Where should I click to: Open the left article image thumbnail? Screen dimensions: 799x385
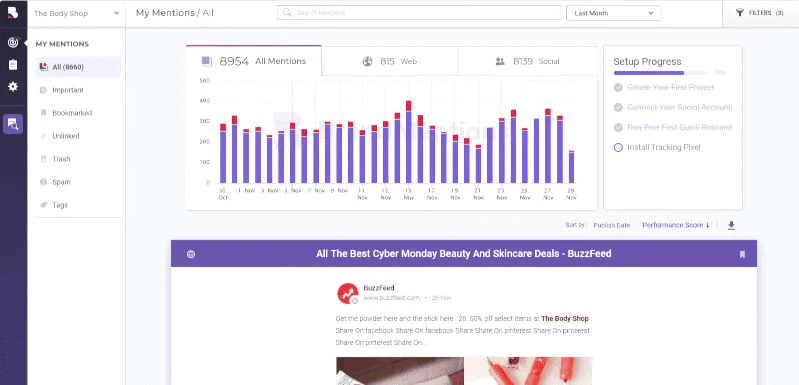(400, 371)
